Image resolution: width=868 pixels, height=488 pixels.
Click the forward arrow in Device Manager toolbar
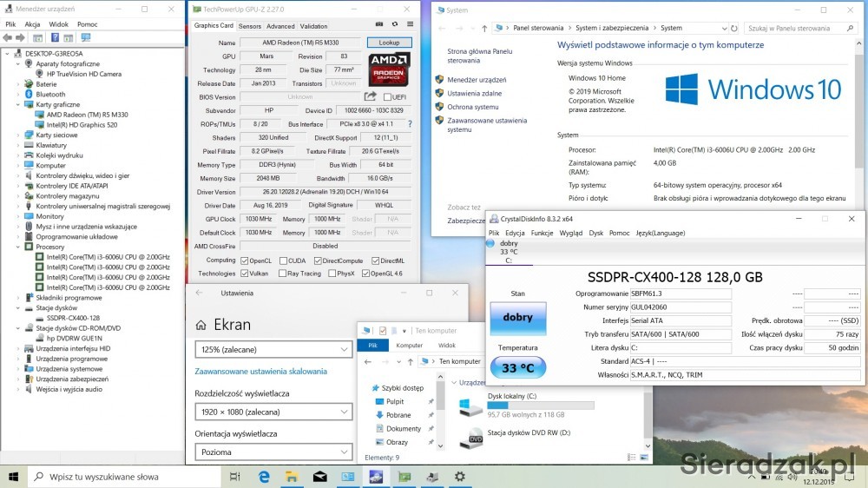point(20,37)
